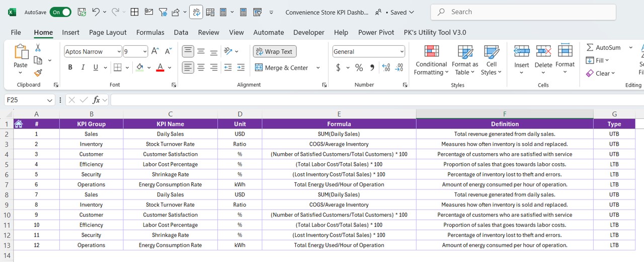Open the General number format dropdown
Viewport: 644px width, 262px height.
click(x=401, y=51)
